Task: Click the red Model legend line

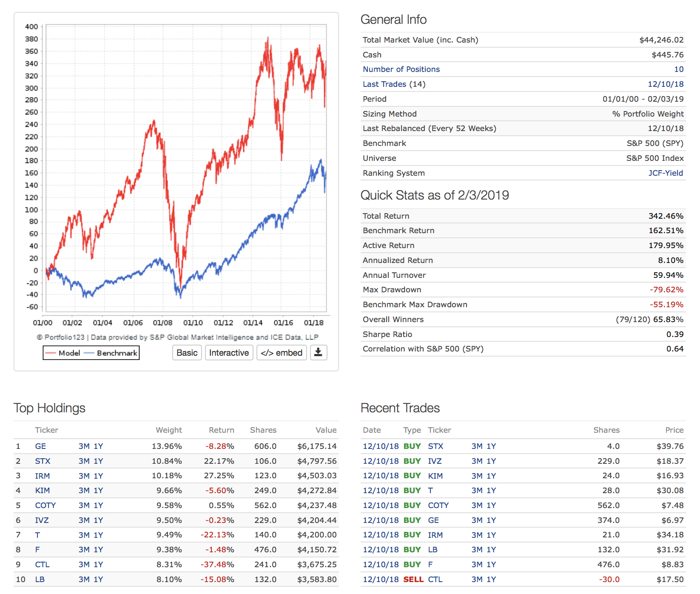Action: click(51, 353)
